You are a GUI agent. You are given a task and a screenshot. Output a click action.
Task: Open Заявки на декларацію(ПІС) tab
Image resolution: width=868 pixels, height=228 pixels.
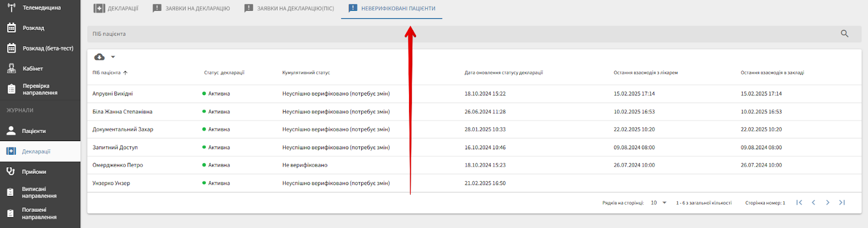coord(289,9)
